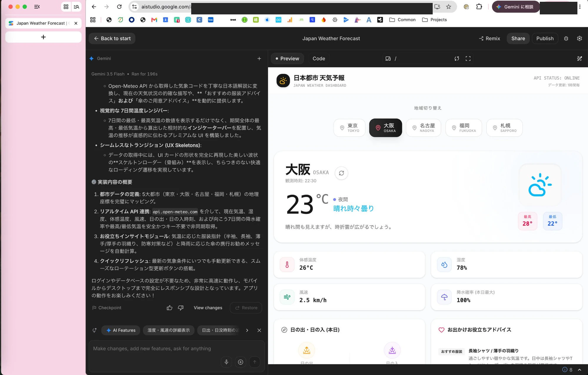Click the reload preview icon
The image size is (588, 375).
457,58
